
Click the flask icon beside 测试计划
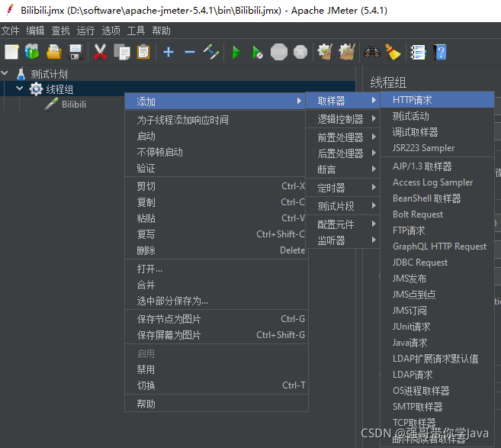(21, 74)
